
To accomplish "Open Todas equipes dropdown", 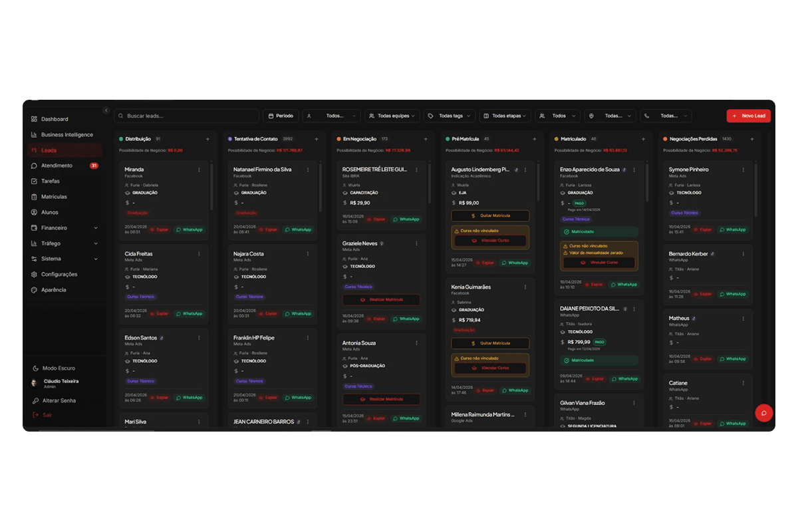I will pos(392,116).
